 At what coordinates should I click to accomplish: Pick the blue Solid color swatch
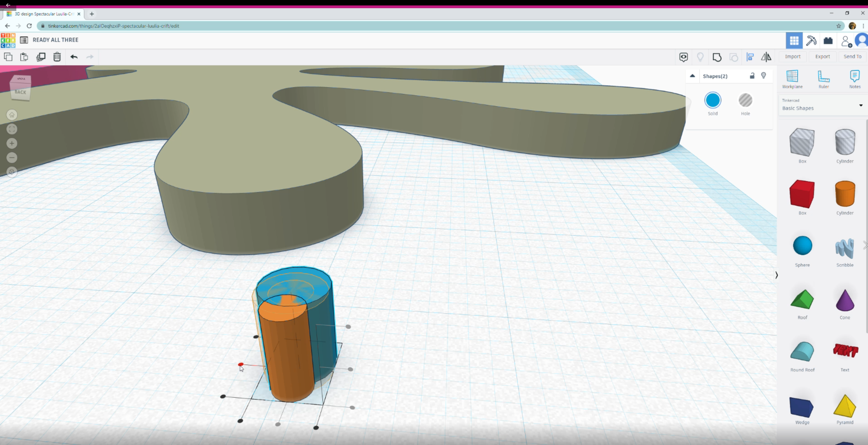pyautogui.click(x=713, y=100)
